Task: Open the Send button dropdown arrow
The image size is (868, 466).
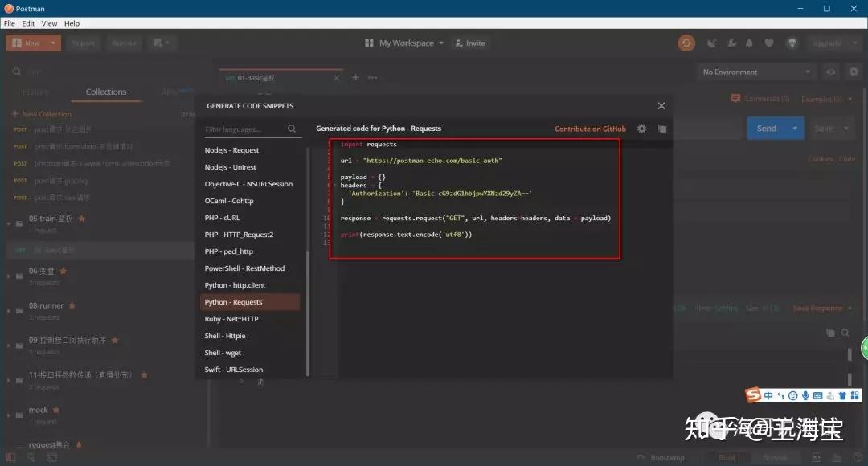Action: coord(795,129)
